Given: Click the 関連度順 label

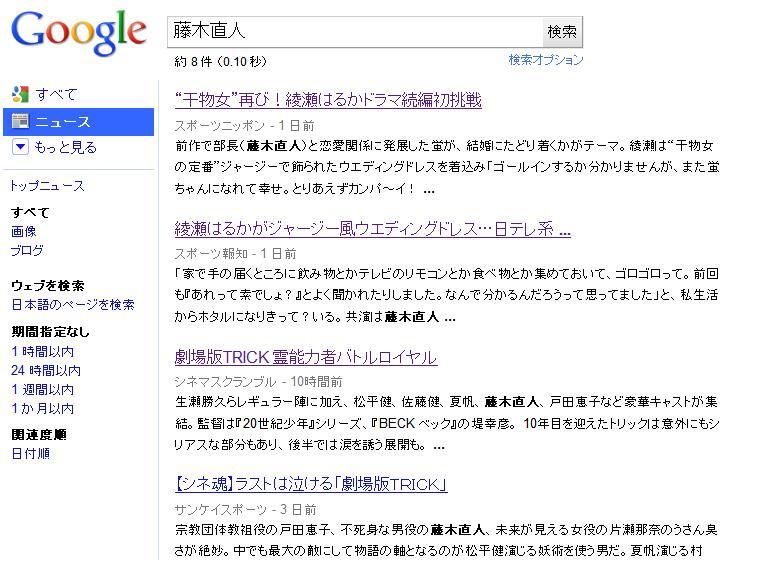Looking at the screenshot, I should point(39,435).
